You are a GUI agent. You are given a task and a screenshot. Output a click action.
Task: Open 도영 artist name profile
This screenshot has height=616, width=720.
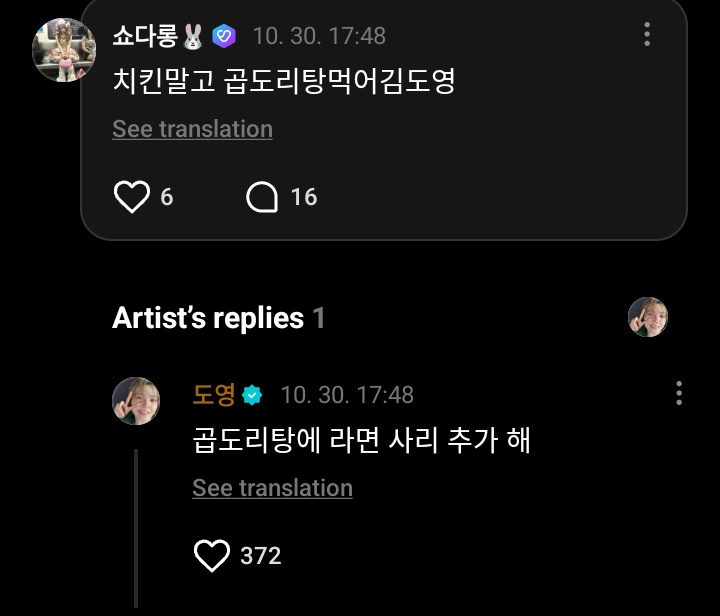click(214, 395)
